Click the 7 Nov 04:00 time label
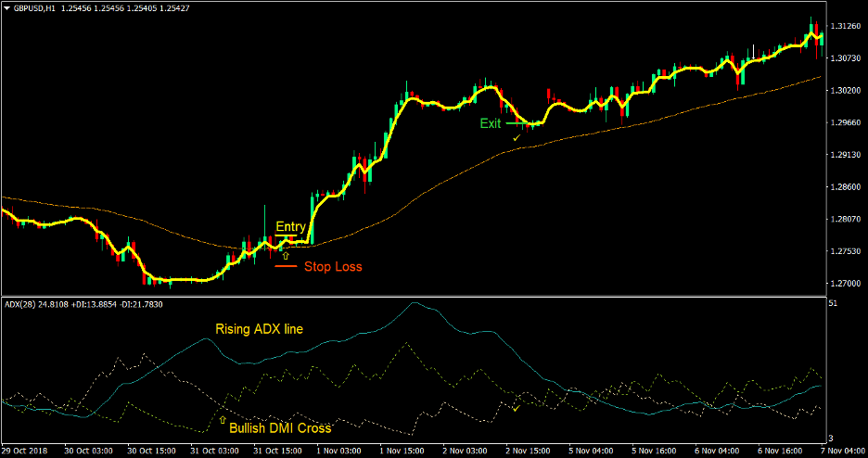The width and height of the screenshot is (868, 458). coord(842,451)
